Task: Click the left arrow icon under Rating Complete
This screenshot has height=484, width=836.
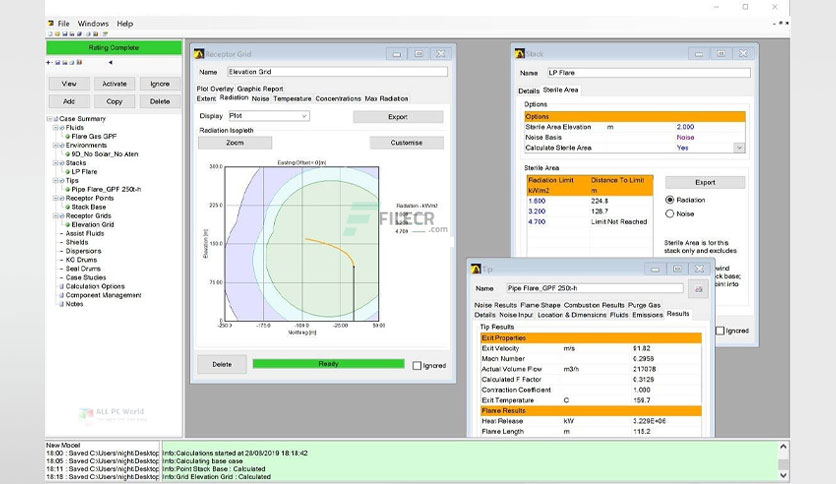Action: [x=110, y=62]
